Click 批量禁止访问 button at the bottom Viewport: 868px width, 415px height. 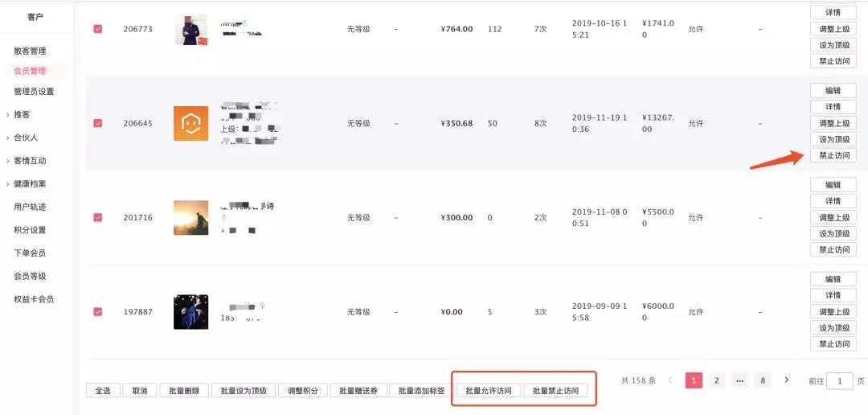556,391
